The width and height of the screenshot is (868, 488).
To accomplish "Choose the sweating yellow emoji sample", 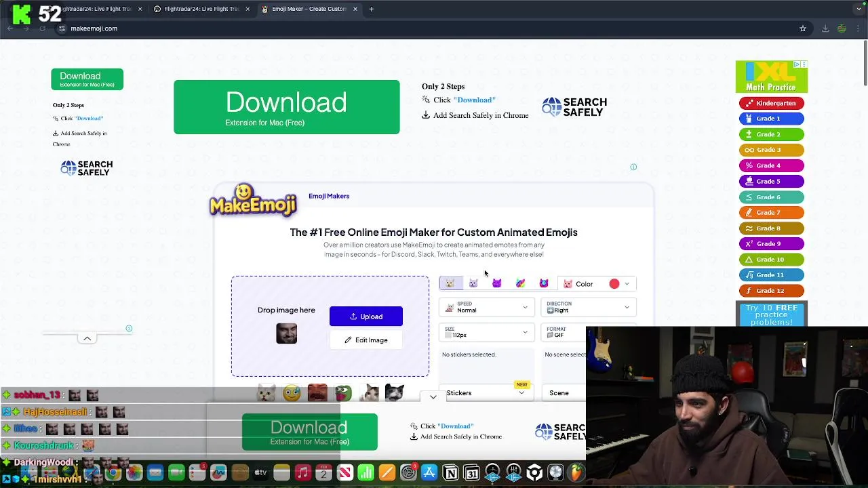I will pos(292,392).
